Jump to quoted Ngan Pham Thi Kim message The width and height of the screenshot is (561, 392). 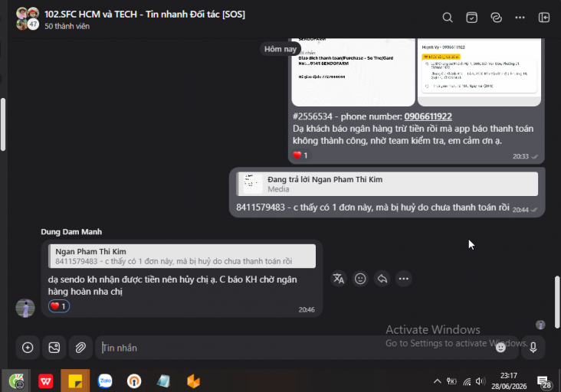click(182, 256)
